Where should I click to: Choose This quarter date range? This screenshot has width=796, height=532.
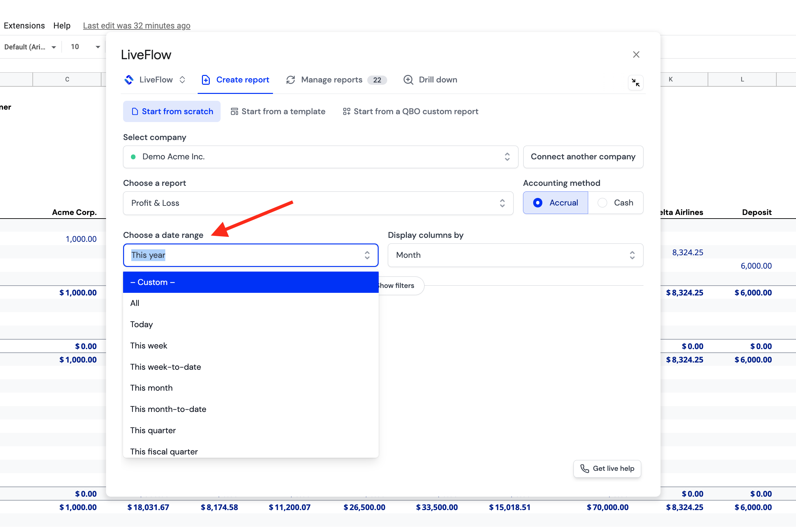pyautogui.click(x=250, y=430)
